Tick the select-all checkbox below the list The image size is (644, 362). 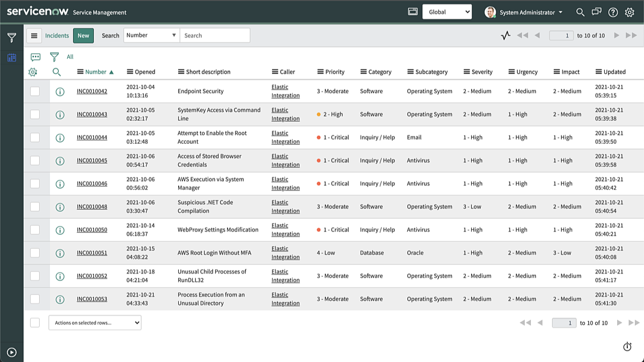point(35,322)
